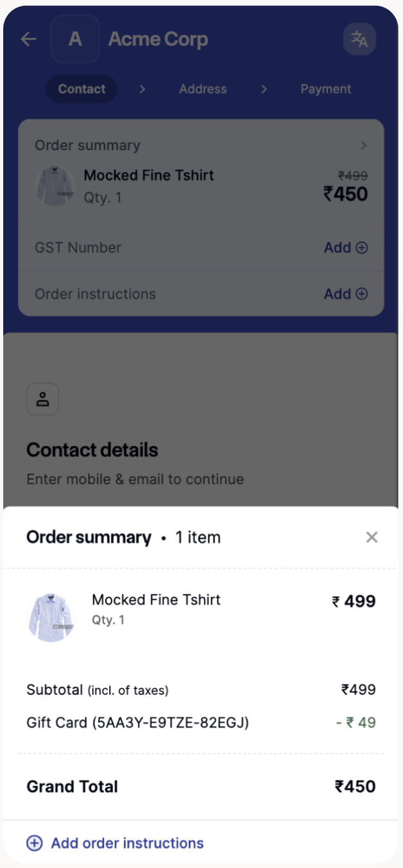
Task: Click the Acme Corp logo badge
Action: tap(75, 39)
